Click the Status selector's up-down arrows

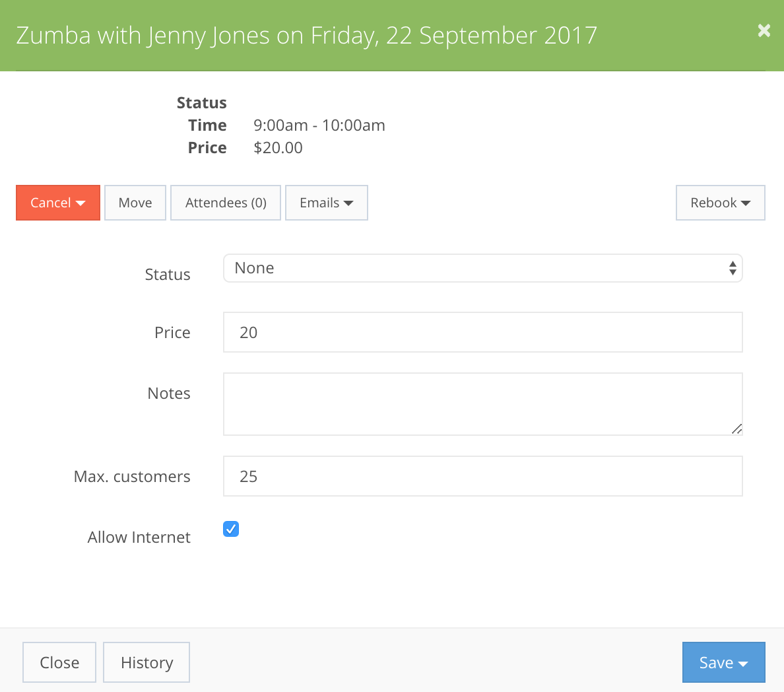pyautogui.click(x=733, y=268)
